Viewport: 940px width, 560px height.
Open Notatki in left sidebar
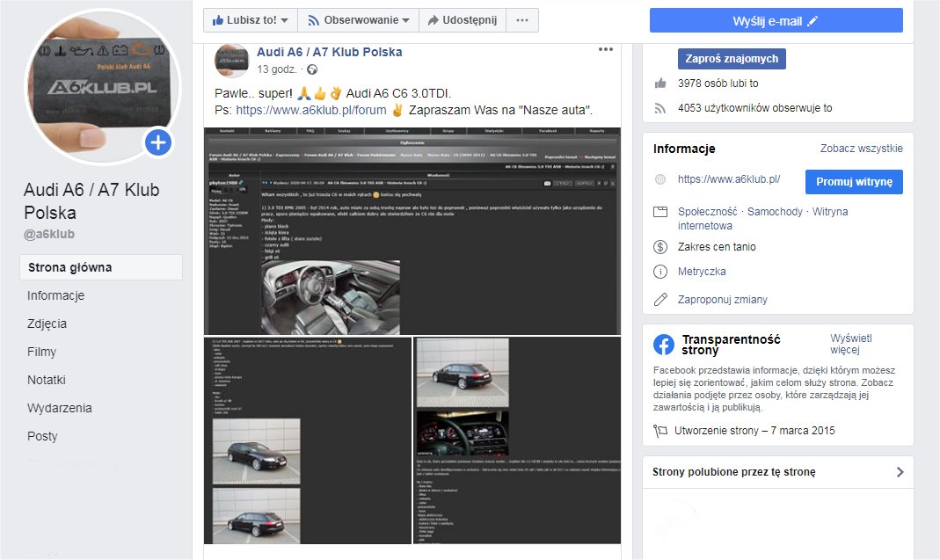pyautogui.click(x=46, y=380)
